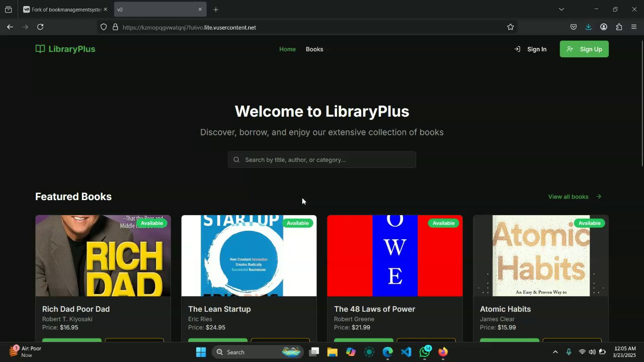The image size is (644, 362).
Task: Expand the list all tabs chevron
Action: coord(561,9)
